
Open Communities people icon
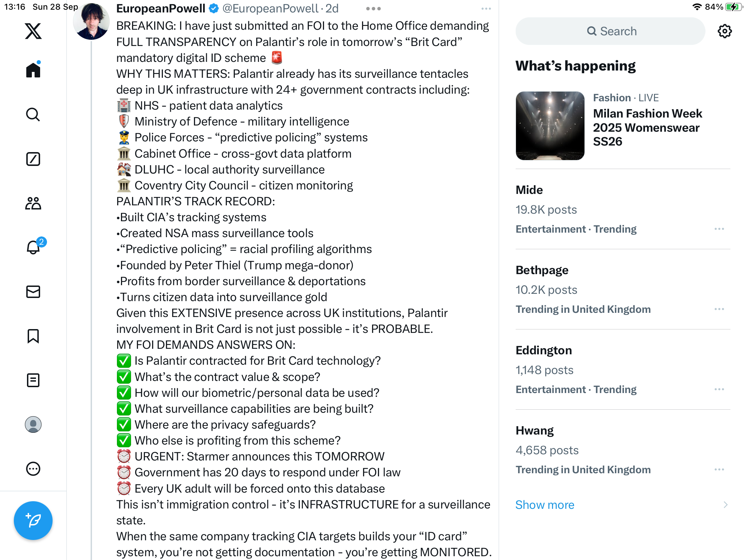click(33, 203)
